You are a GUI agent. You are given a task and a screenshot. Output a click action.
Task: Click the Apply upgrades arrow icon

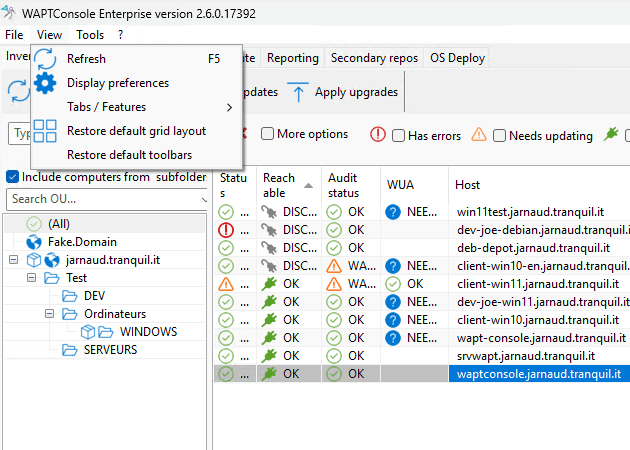(x=299, y=92)
